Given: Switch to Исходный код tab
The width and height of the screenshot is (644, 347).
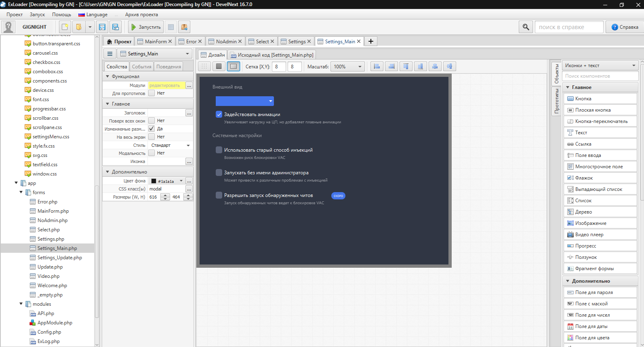Looking at the screenshot, I should (272, 55).
